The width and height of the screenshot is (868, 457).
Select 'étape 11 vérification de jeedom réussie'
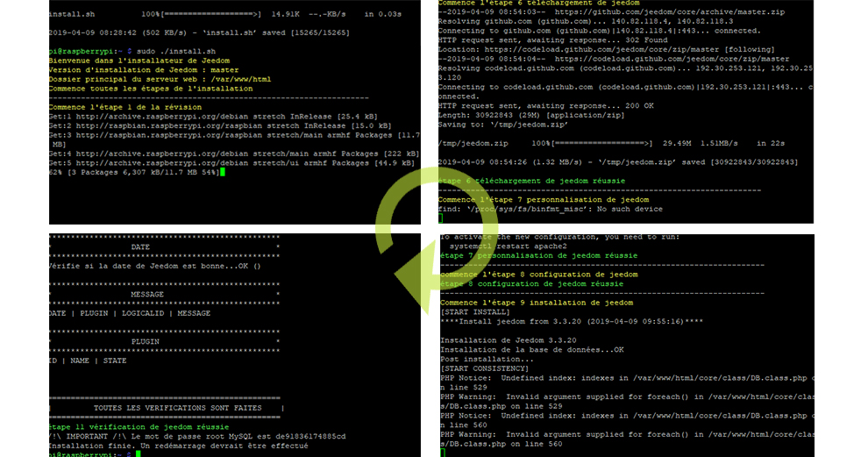(139, 427)
